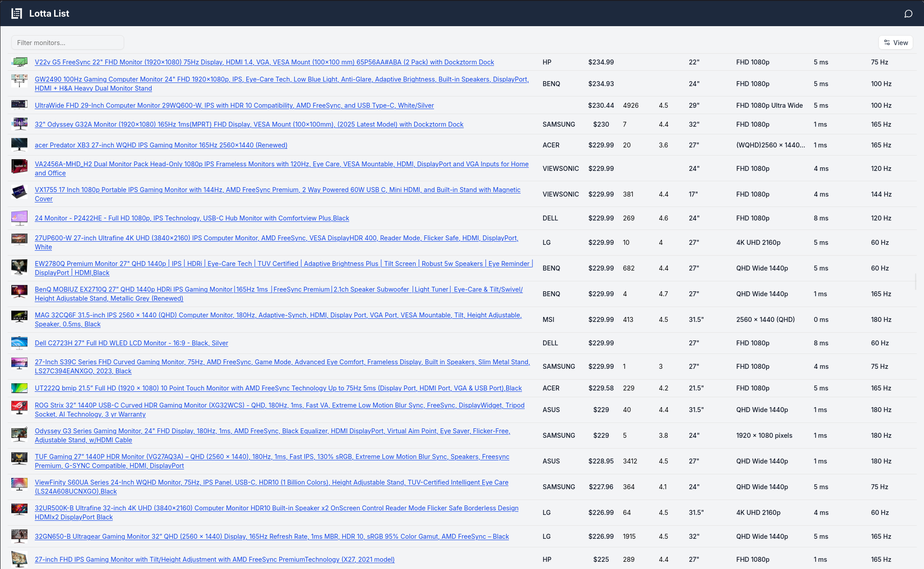Open the ViewFinity S60UA Series link
Image resolution: width=924 pixels, height=569 pixels.
(x=272, y=487)
